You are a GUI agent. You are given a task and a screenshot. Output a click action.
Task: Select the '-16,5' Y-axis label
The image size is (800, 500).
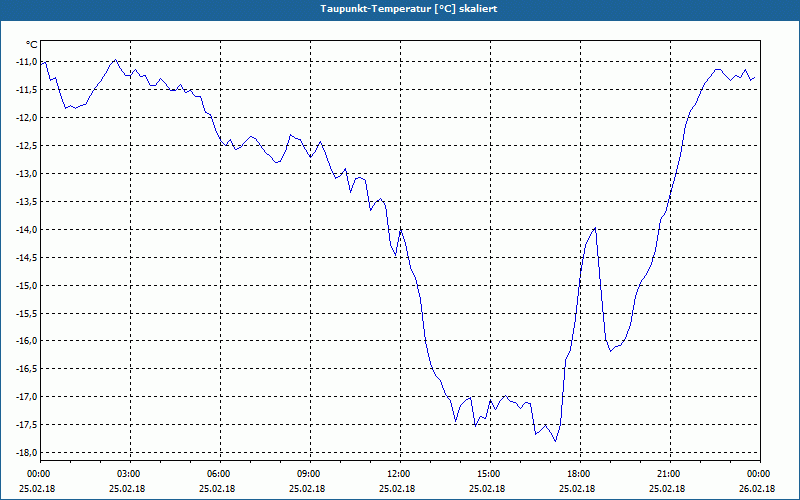pos(27,369)
